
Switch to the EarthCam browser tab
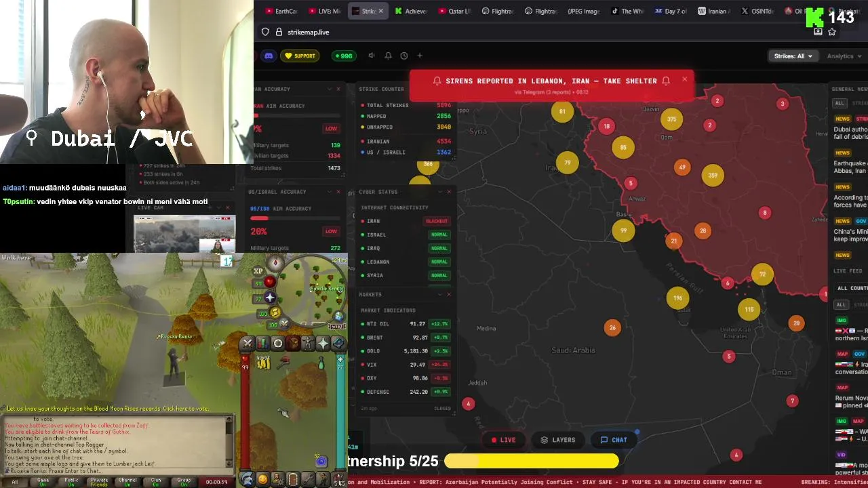pos(281,11)
